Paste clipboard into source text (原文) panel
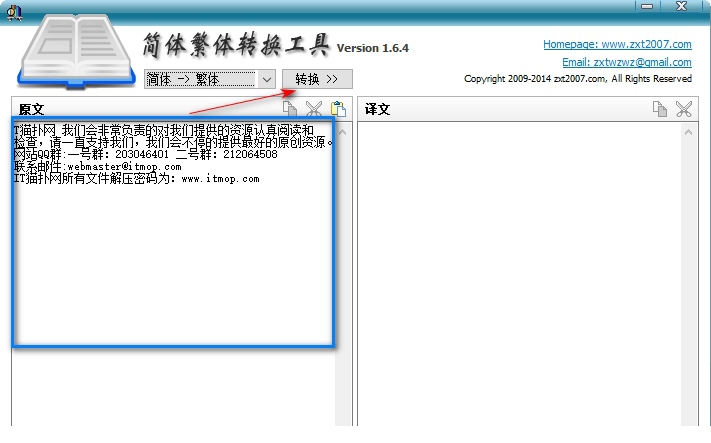The width and height of the screenshot is (711, 443). tap(338, 109)
